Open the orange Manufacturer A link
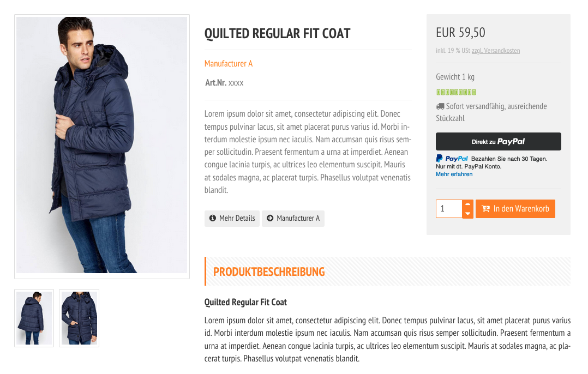The image size is (588, 374). click(x=229, y=64)
